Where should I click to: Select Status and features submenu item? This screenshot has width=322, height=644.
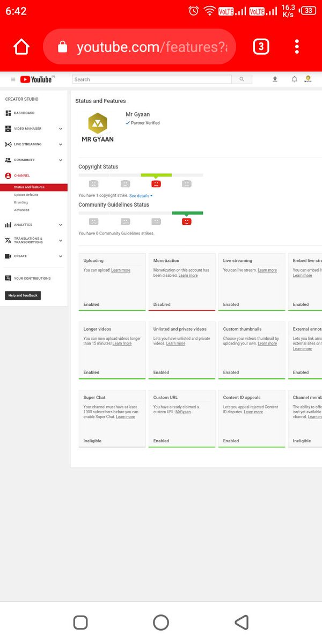[x=34, y=187]
